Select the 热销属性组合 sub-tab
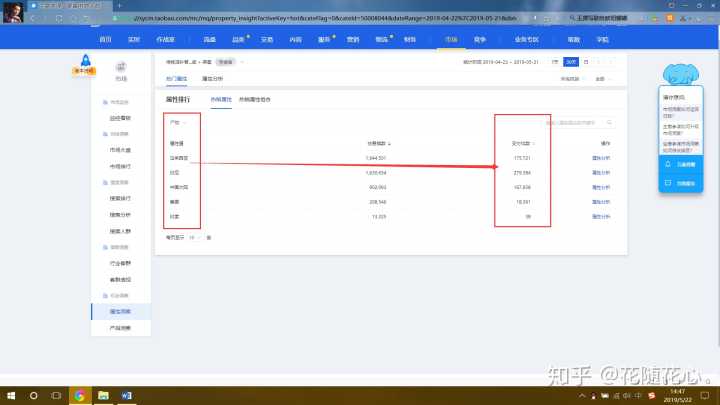The width and height of the screenshot is (720, 405). tap(254, 99)
